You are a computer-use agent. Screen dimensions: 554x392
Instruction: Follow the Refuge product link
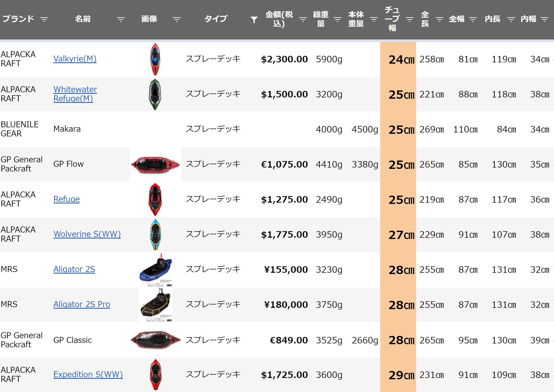coord(66,199)
